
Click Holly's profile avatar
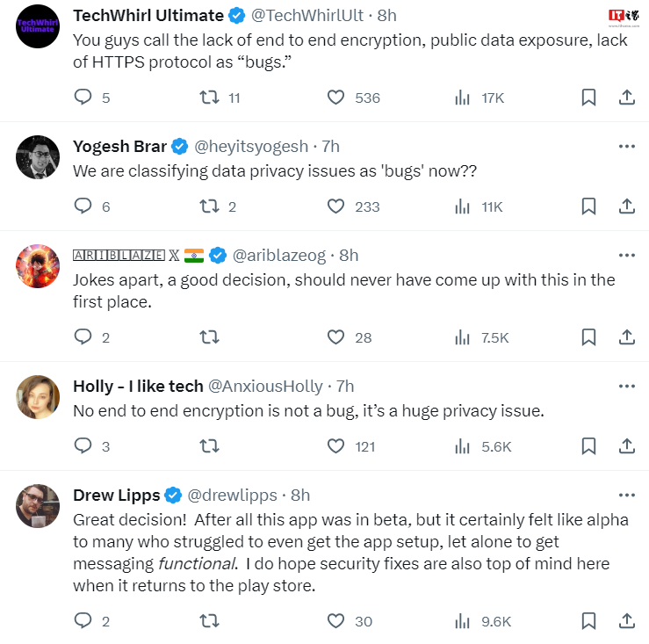[x=38, y=397]
